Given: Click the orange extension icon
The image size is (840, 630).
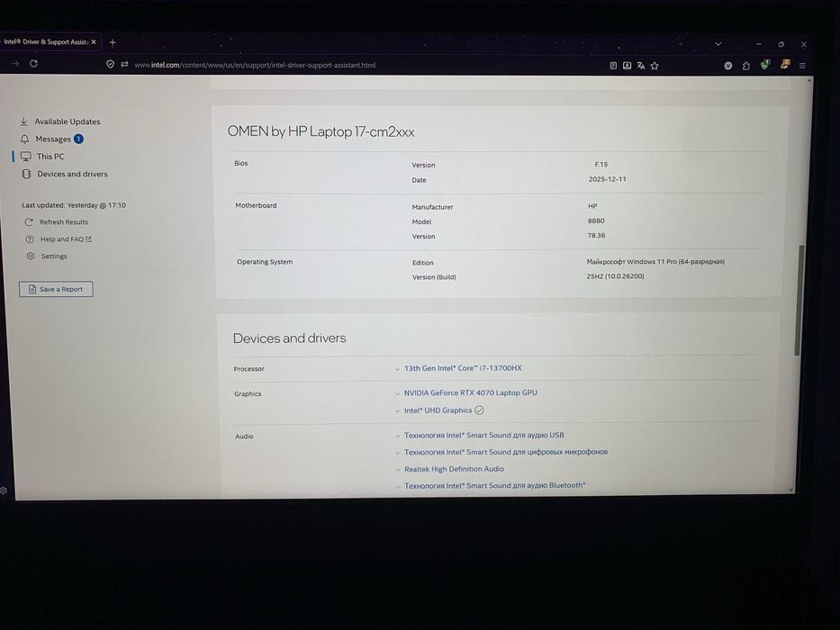Looking at the screenshot, I should pos(785,65).
